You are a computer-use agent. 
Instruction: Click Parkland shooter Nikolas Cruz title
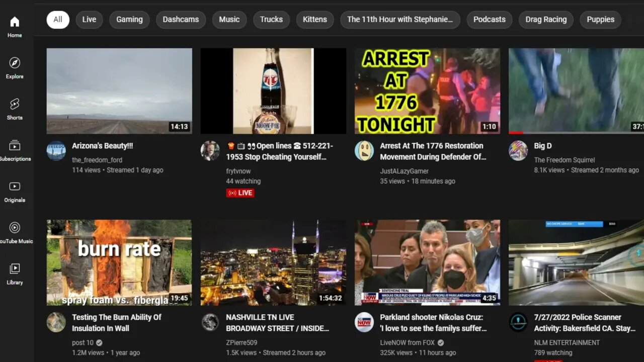pyautogui.click(x=433, y=323)
